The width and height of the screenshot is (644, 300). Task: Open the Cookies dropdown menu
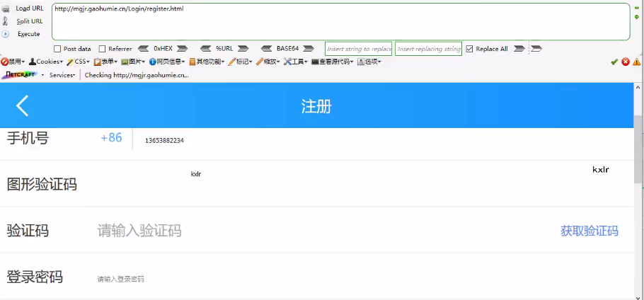pos(47,62)
